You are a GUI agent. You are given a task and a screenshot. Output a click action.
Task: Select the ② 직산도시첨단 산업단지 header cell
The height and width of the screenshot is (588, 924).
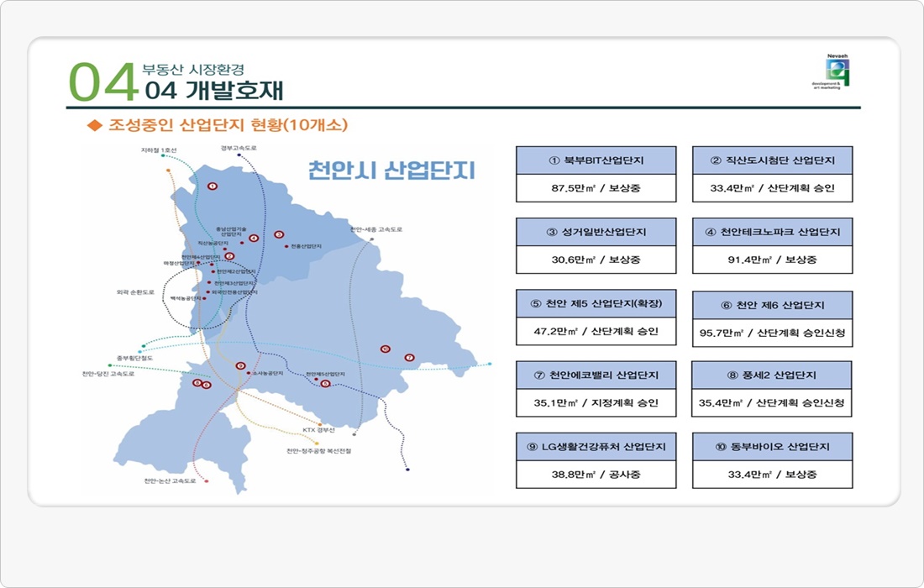pos(773,160)
